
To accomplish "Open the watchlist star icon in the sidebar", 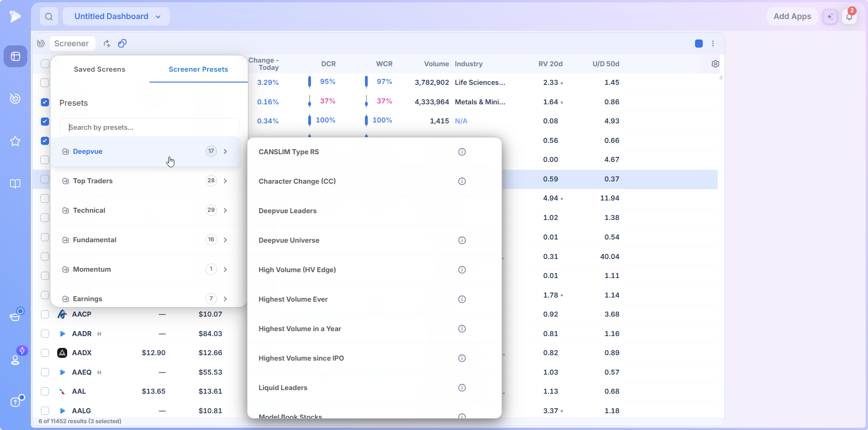I will pos(15,141).
